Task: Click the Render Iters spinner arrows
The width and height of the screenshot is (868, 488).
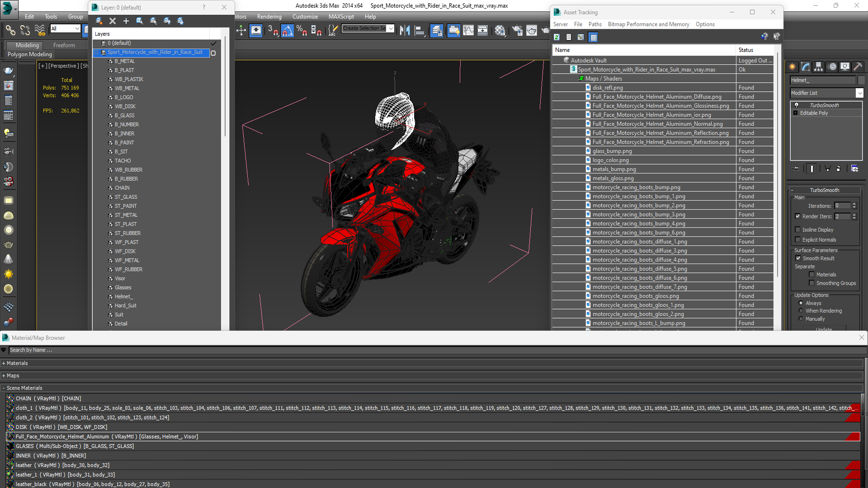Action: pos(854,216)
